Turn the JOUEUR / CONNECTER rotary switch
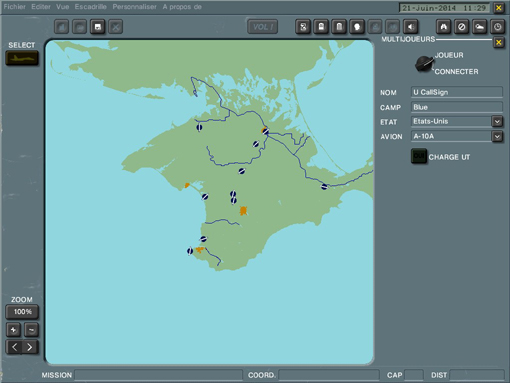Viewport: 510px width, 383px height. click(x=424, y=64)
